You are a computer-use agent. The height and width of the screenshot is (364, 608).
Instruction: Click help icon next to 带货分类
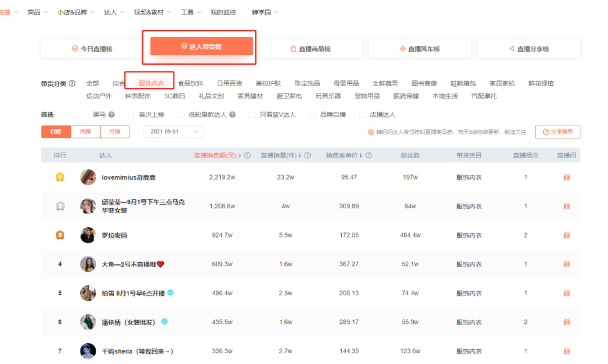coord(72,84)
